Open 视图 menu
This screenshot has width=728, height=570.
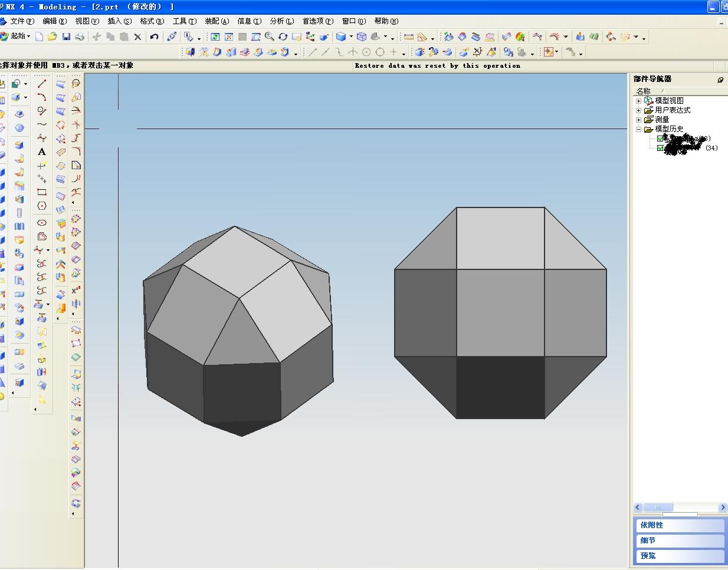click(x=87, y=21)
